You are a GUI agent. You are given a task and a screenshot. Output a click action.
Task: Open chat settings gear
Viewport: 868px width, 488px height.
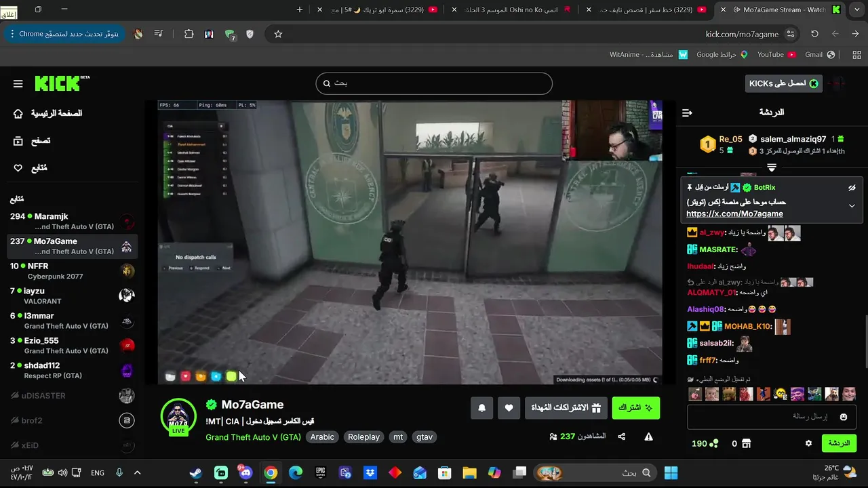pos(808,443)
